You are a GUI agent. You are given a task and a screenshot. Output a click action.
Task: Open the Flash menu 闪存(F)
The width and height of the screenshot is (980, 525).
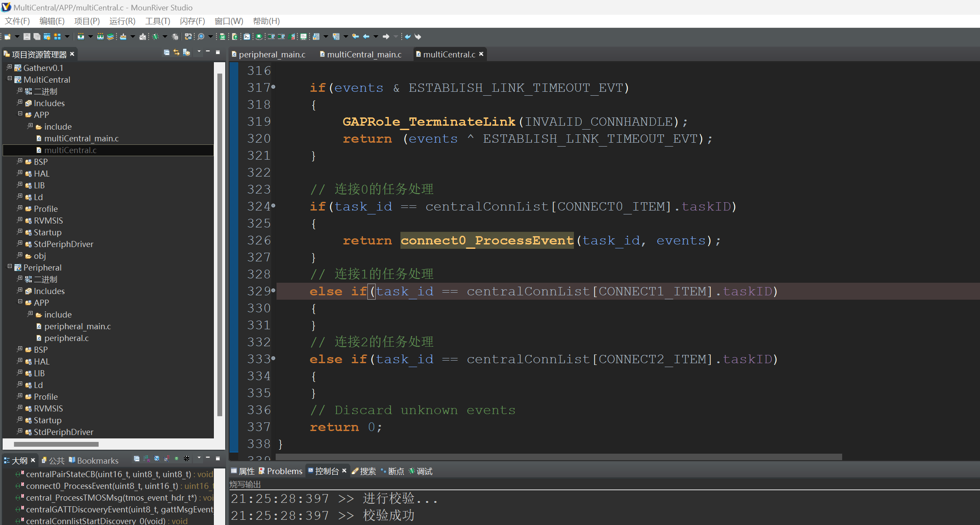pos(192,21)
